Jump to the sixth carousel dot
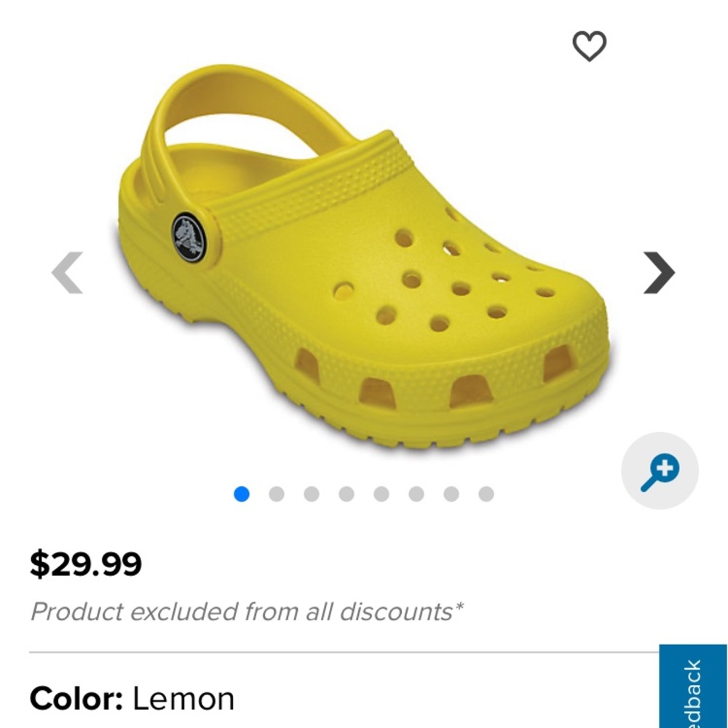 [416, 494]
